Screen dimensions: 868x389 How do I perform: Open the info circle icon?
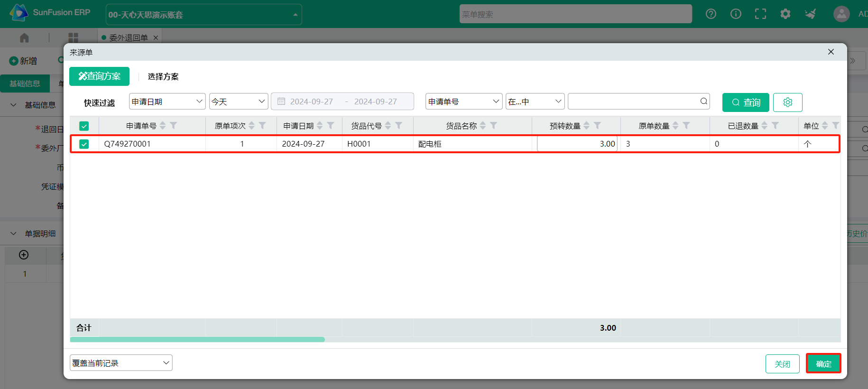(736, 14)
